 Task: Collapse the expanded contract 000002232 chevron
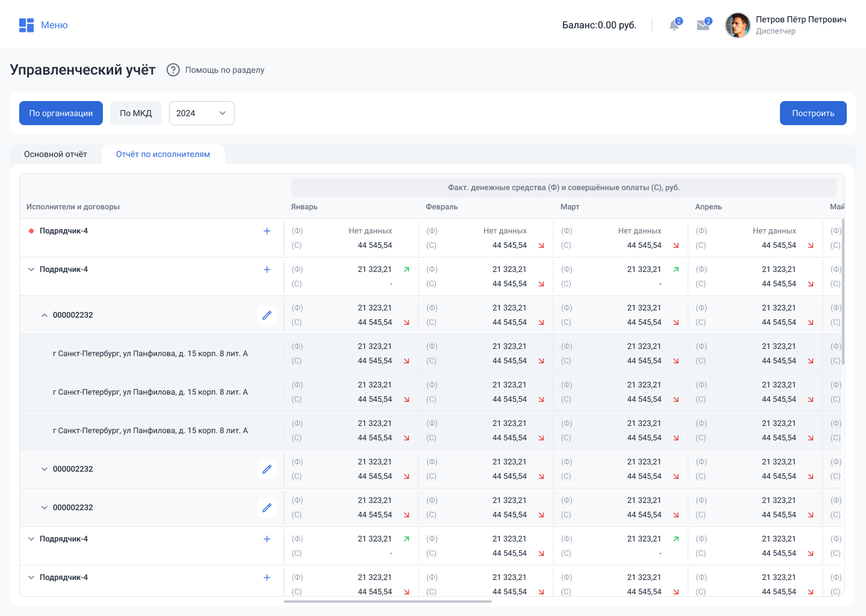(x=45, y=315)
